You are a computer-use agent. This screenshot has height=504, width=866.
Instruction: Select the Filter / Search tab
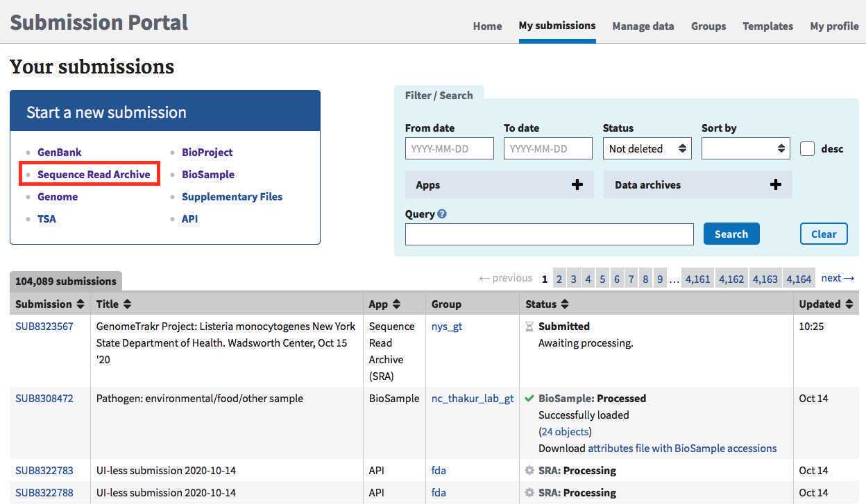click(x=439, y=96)
